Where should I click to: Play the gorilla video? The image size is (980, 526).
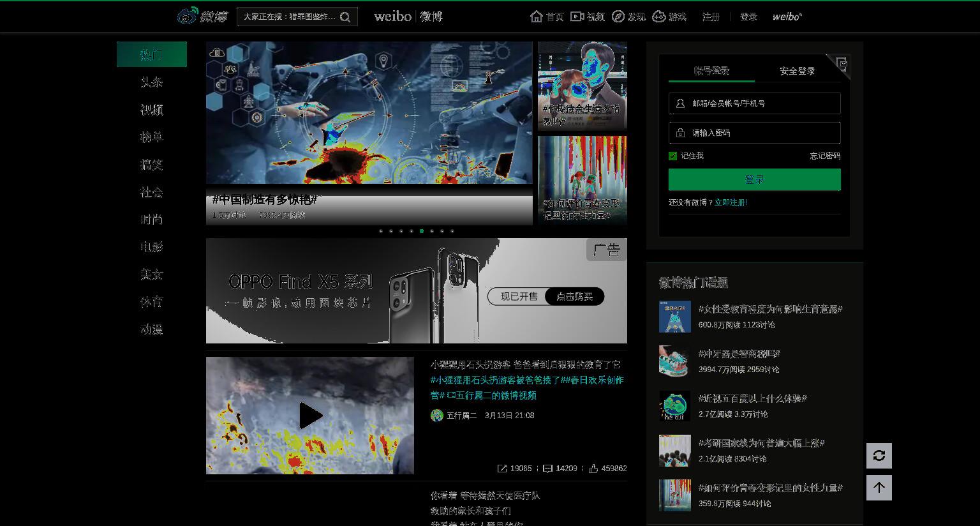[x=310, y=416]
